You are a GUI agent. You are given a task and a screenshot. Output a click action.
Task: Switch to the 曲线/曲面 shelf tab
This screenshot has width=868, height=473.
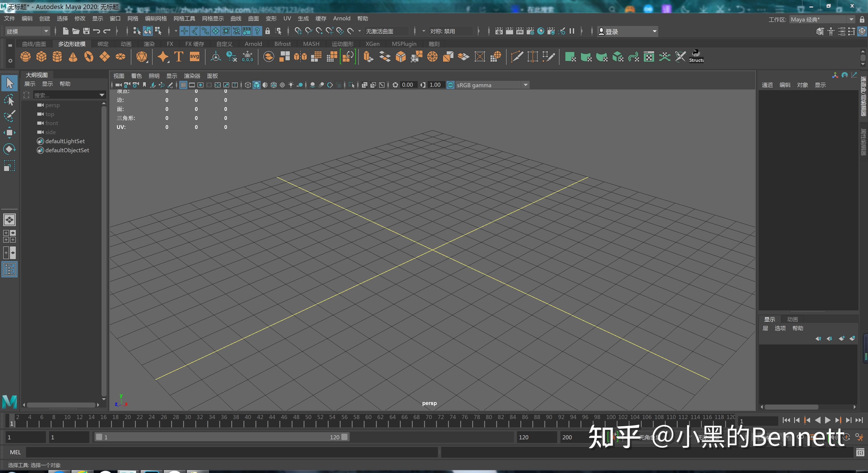(x=34, y=44)
